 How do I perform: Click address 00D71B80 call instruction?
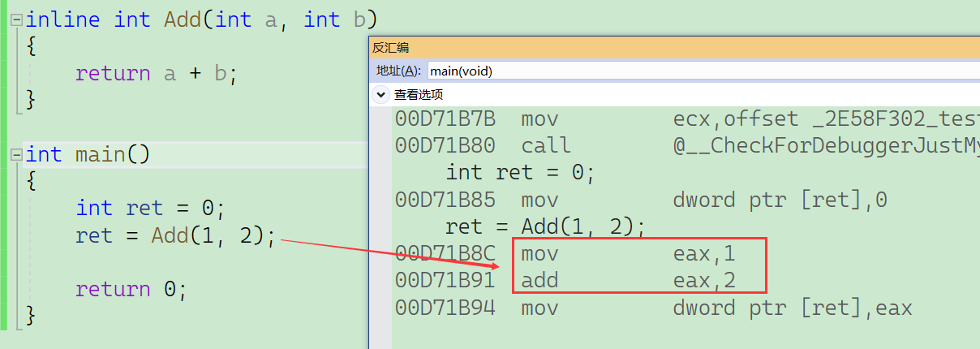tap(445, 146)
